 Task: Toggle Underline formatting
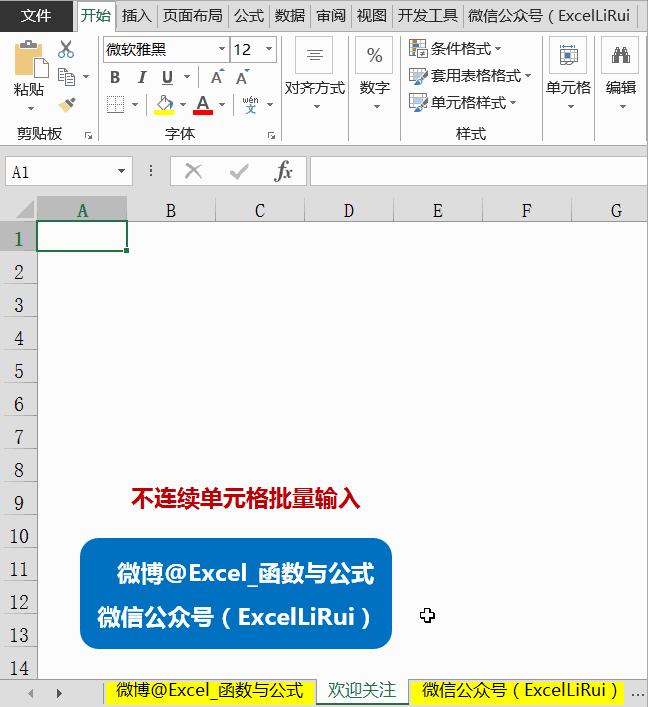pos(167,78)
